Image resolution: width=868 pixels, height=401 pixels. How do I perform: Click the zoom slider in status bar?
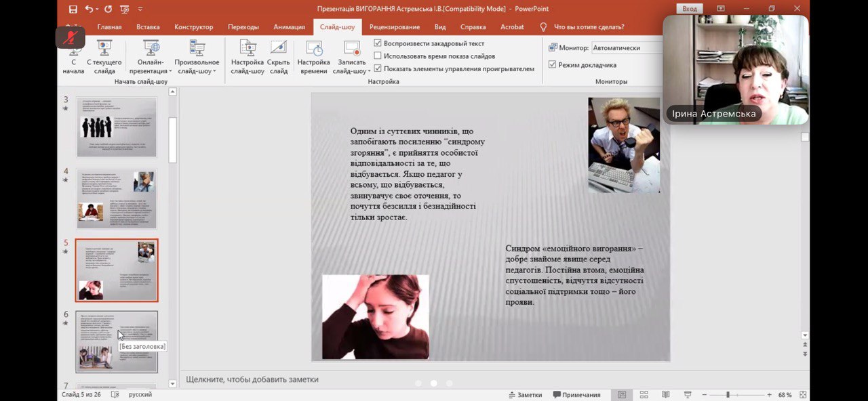click(728, 395)
